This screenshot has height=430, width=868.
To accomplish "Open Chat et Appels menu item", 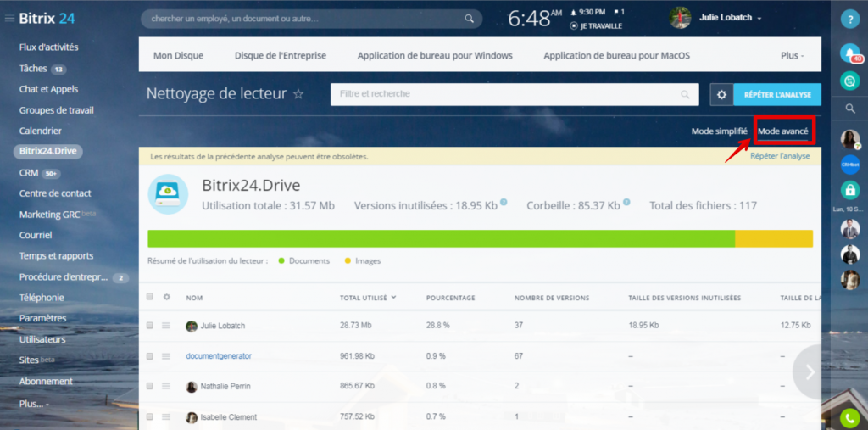I will 48,89.
